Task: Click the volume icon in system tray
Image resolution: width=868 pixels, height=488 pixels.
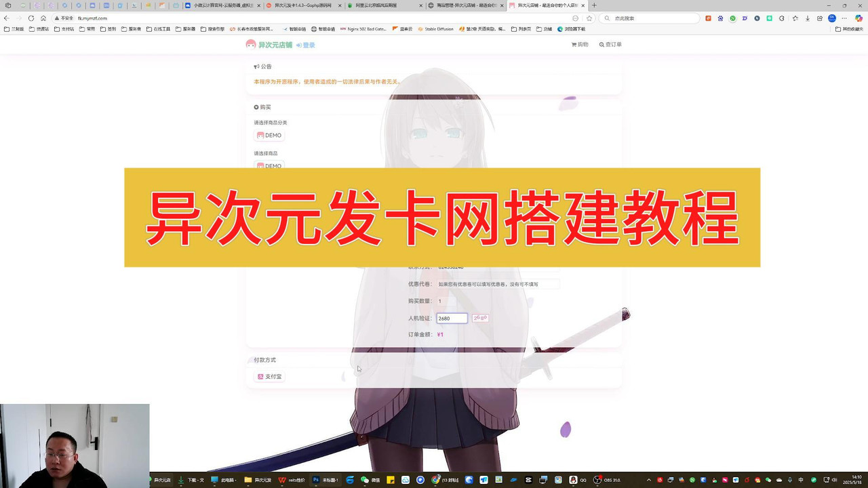Action: pyautogui.click(x=833, y=480)
